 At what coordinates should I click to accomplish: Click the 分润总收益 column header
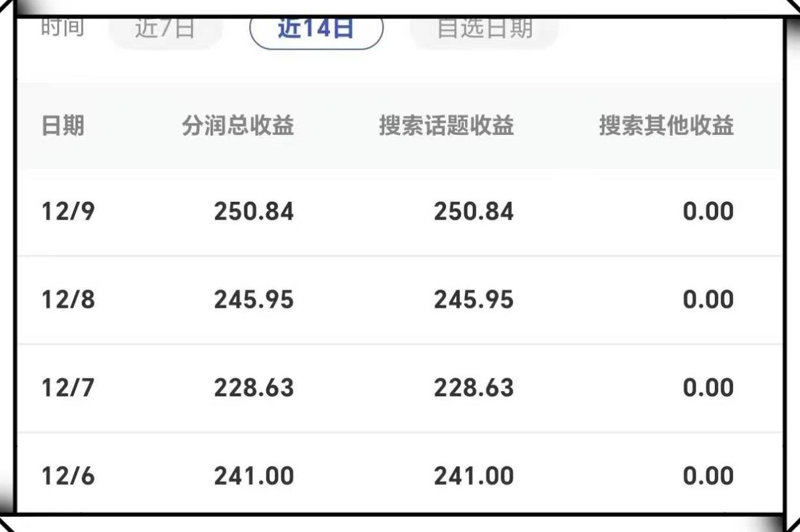(238, 126)
